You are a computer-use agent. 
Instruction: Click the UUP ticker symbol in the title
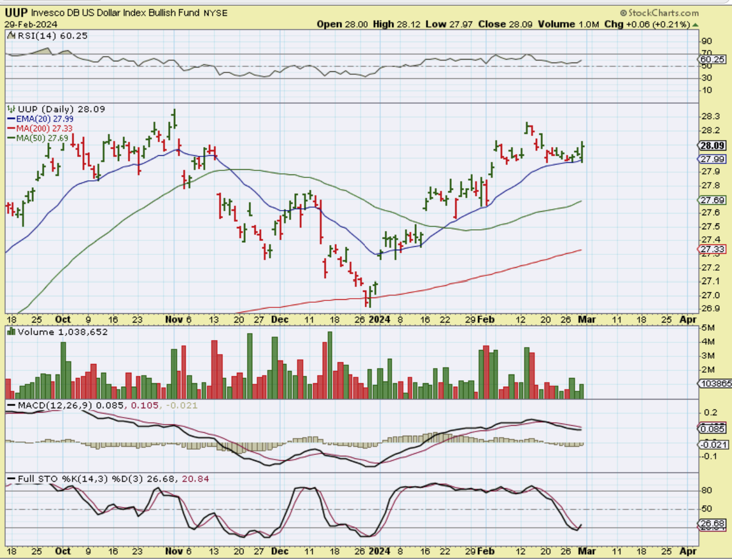click(x=16, y=12)
